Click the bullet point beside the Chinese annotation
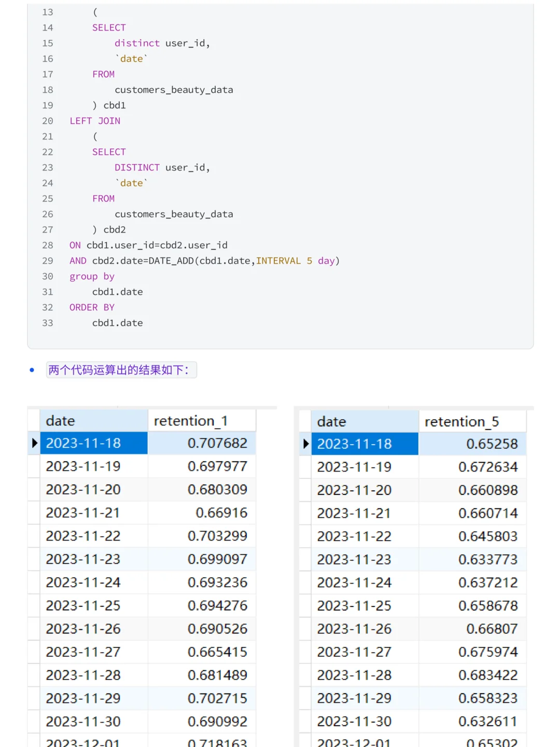This screenshot has width=560, height=747. click(x=31, y=370)
